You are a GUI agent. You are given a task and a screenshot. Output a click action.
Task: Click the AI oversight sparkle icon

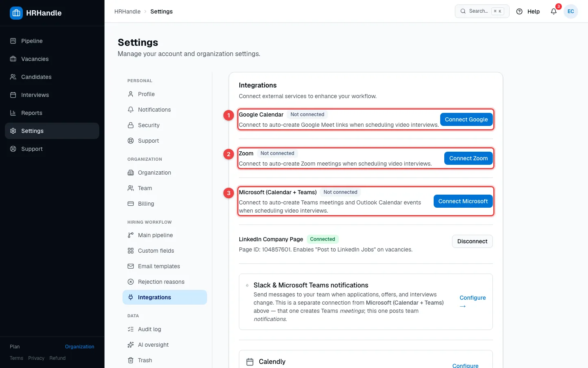click(131, 345)
